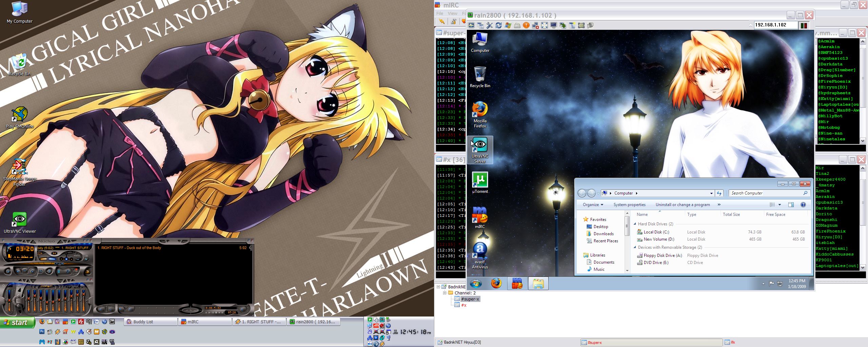Click the System properties button
Viewport: 868px width, 347px height.
[x=629, y=205]
